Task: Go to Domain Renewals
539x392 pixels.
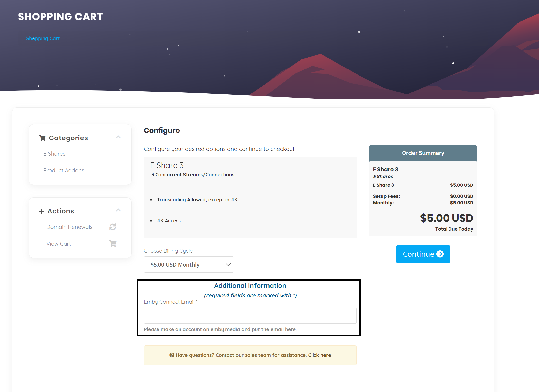Action: (x=69, y=227)
